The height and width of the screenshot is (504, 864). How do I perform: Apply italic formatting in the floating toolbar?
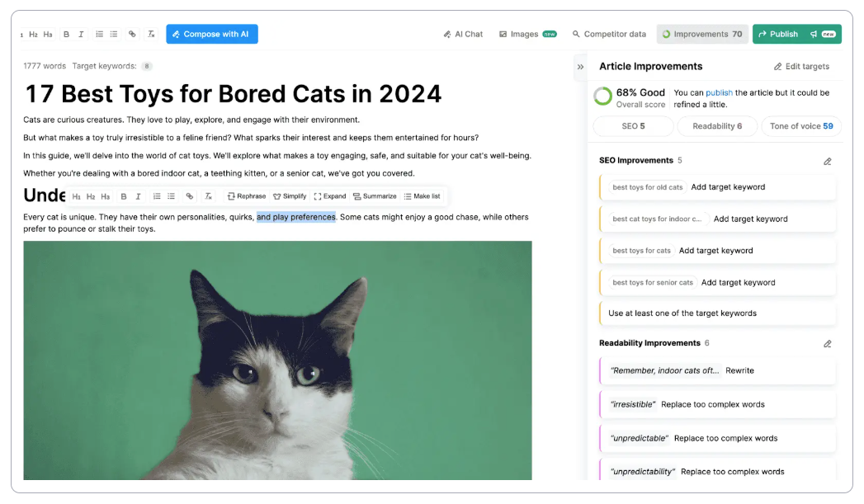point(138,195)
